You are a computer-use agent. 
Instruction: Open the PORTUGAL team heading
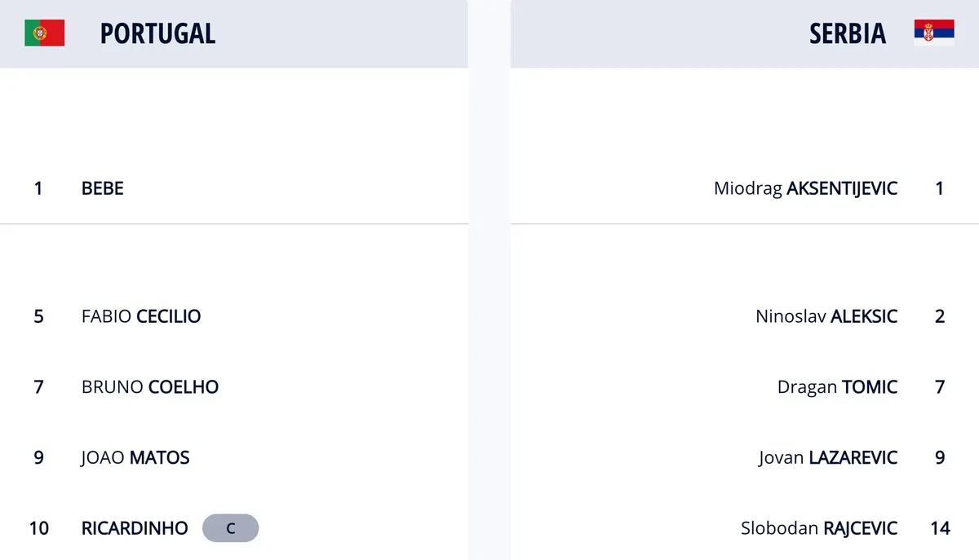pos(158,33)
